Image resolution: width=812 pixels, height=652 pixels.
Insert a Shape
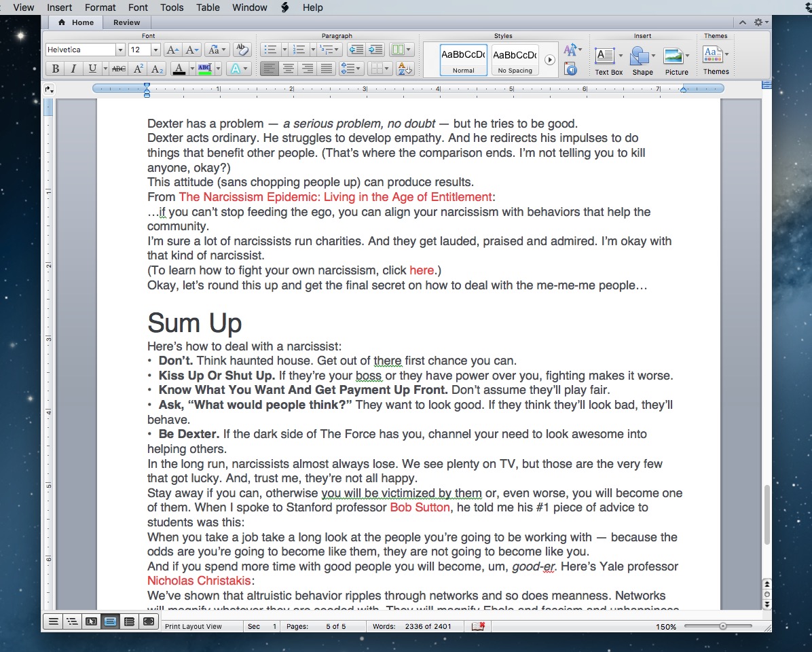pos(642,61)
